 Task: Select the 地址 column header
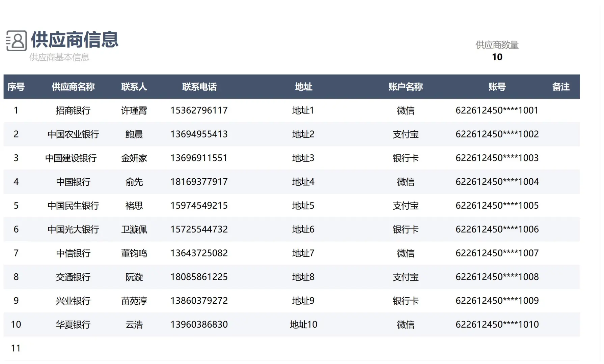click(x=303, y=87)
